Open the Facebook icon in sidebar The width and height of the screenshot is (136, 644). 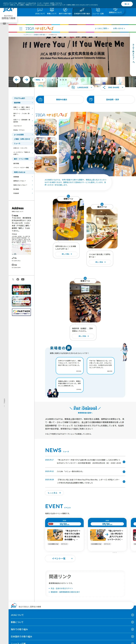click(x=18, y=279)
